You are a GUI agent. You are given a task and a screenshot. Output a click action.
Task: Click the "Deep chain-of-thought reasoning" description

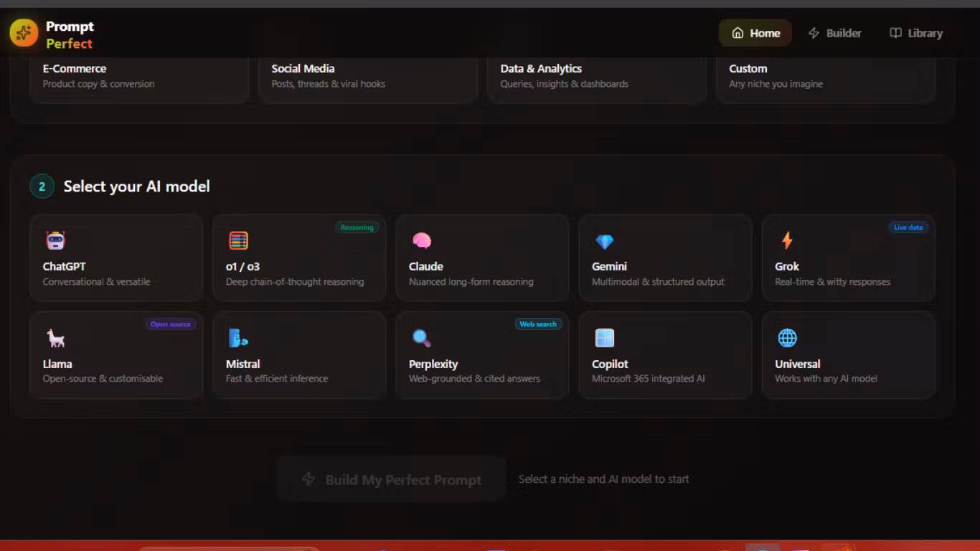(x=295, y=282)
